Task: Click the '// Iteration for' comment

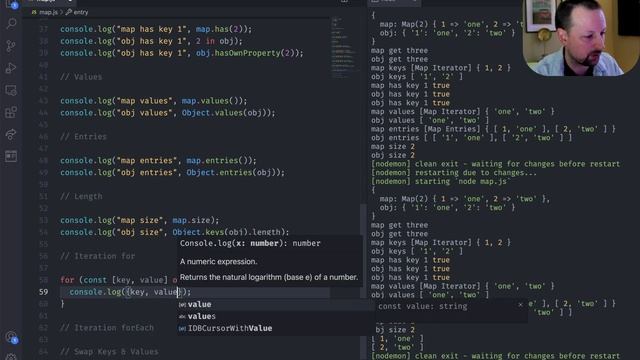Action: pyautogui.click(x=97, y=256)
